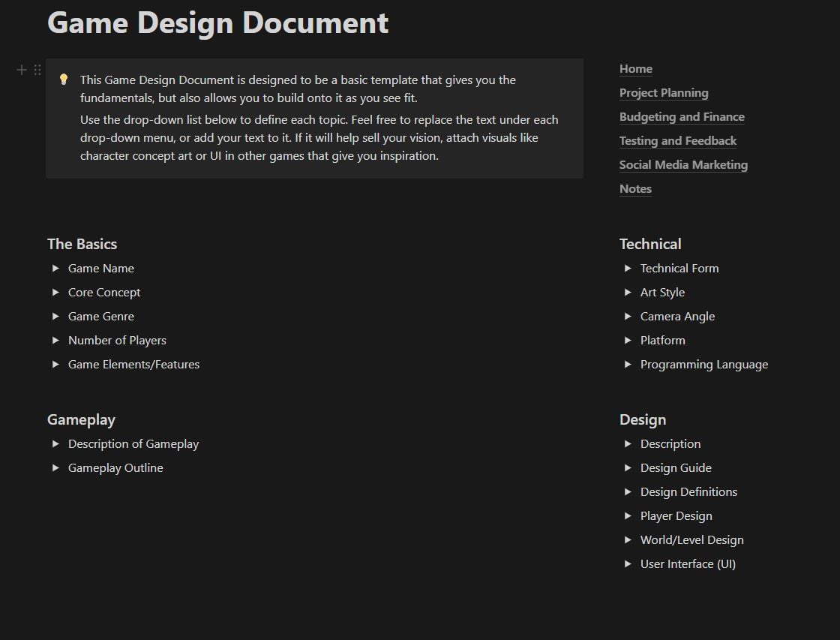This screenshot has height=640, width=840.
Task: Open Testing and Feedback
Action: click(677, 140)
